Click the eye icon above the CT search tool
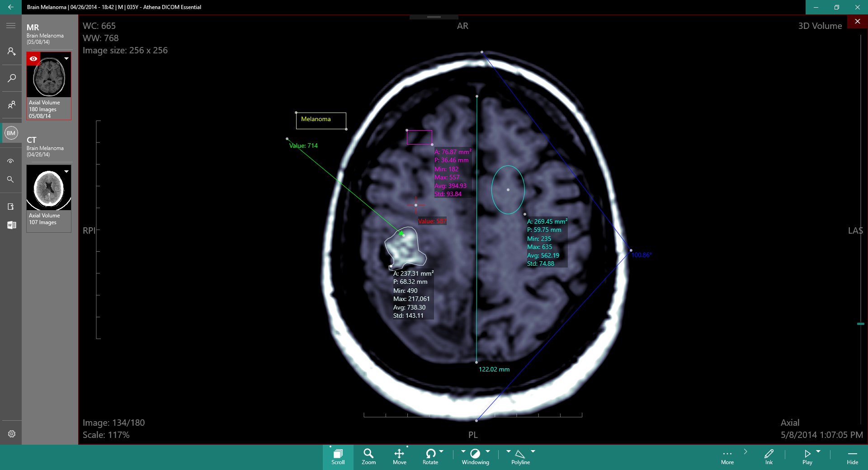Screen dimensions: 868x470 point(11,161)
